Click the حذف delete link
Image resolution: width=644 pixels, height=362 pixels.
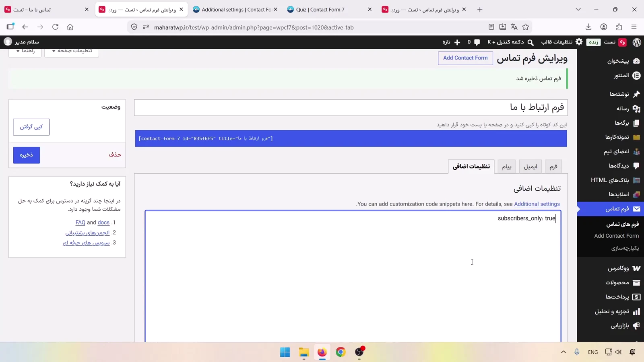point(115,154)
